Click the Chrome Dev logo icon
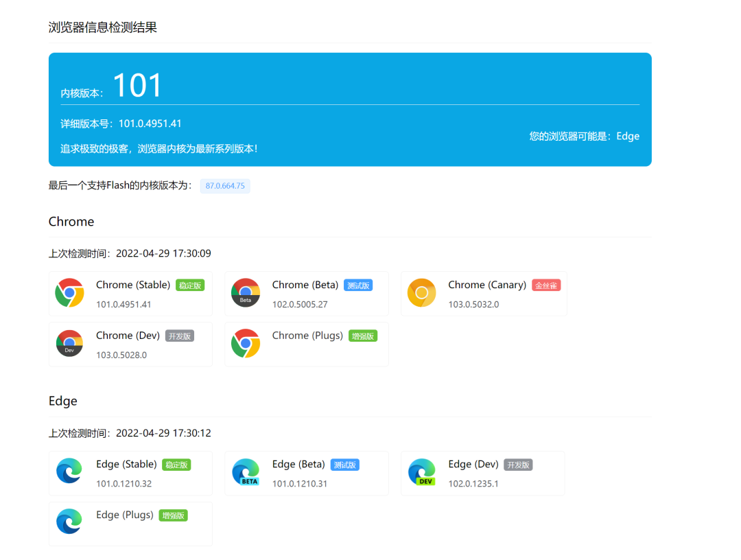Image resolution: width=741 pixels, height=560 pixels. [69, 344]
